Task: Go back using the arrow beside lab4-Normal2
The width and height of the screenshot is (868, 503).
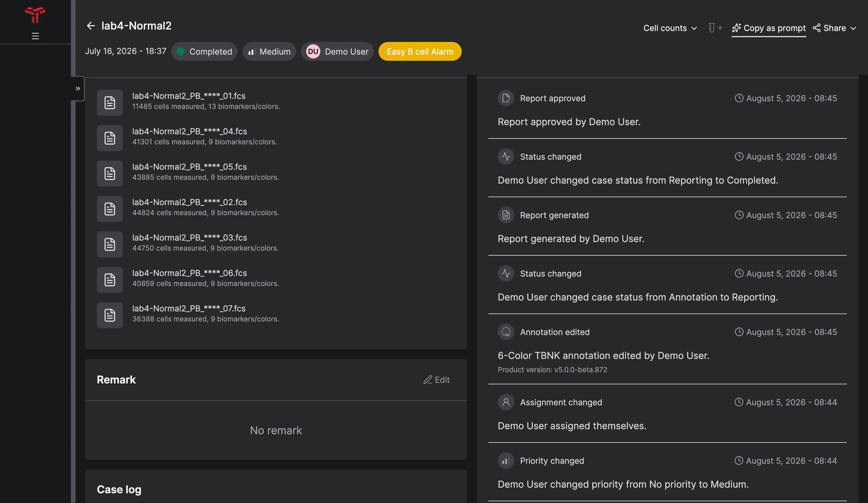Action: pyautogui.click(x=91, y=25)
